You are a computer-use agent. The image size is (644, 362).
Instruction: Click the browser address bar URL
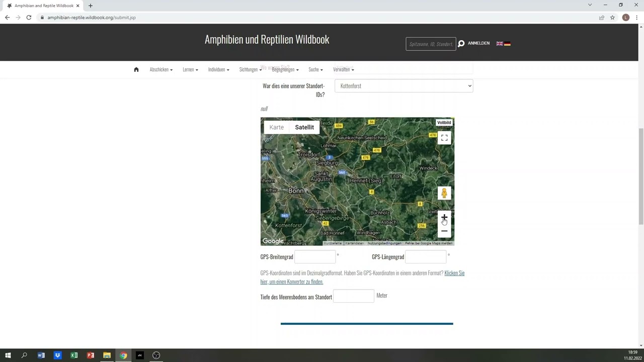tap(92, 18)
